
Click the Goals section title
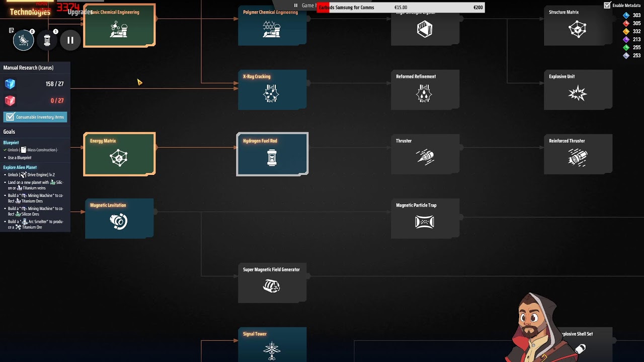(x=9, y=132)
